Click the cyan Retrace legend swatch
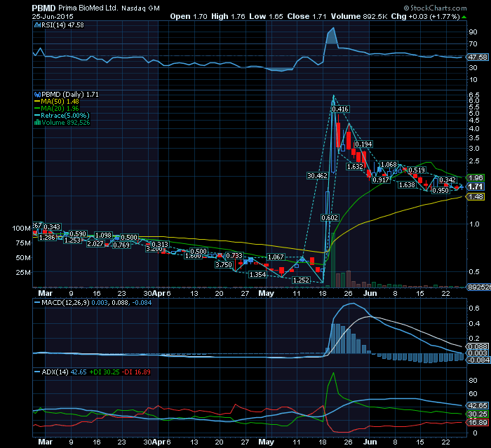491x448 pixels. tap(37, 116)
